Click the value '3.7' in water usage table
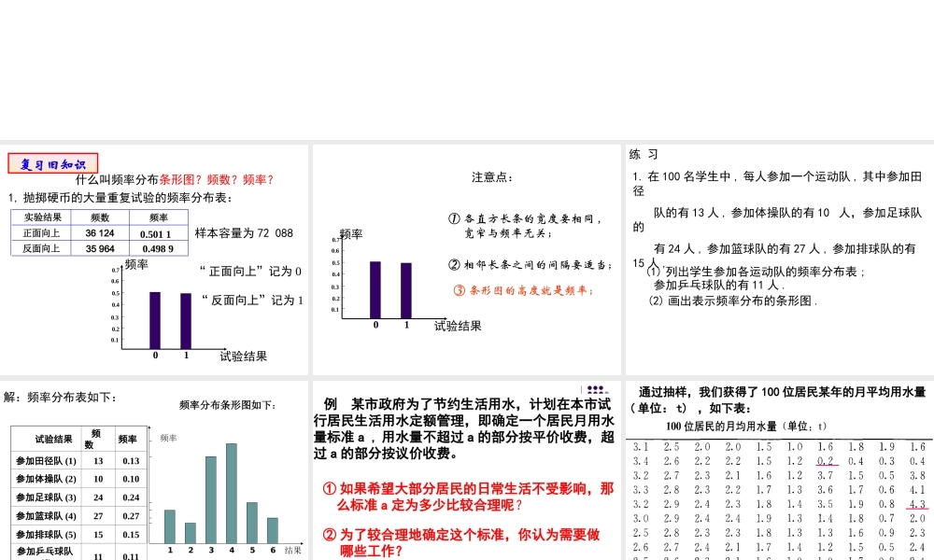 [x=825, y=475]
